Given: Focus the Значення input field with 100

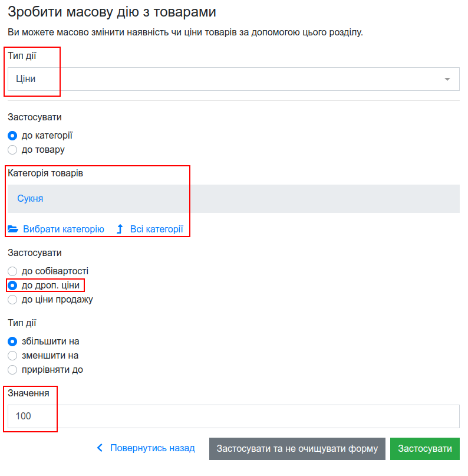Looking at the screenshot, I should pyautogui.click(x=233, y=416).
